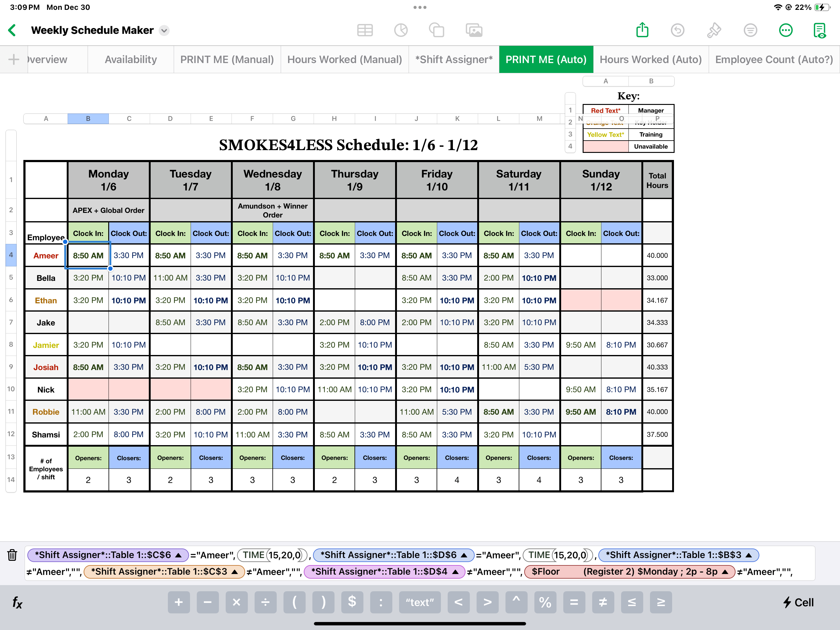The width and height of the screenshot is (840, 630).
Task: Expand the $C$6 cell reference token arrow
Action: tap(178, 555)
